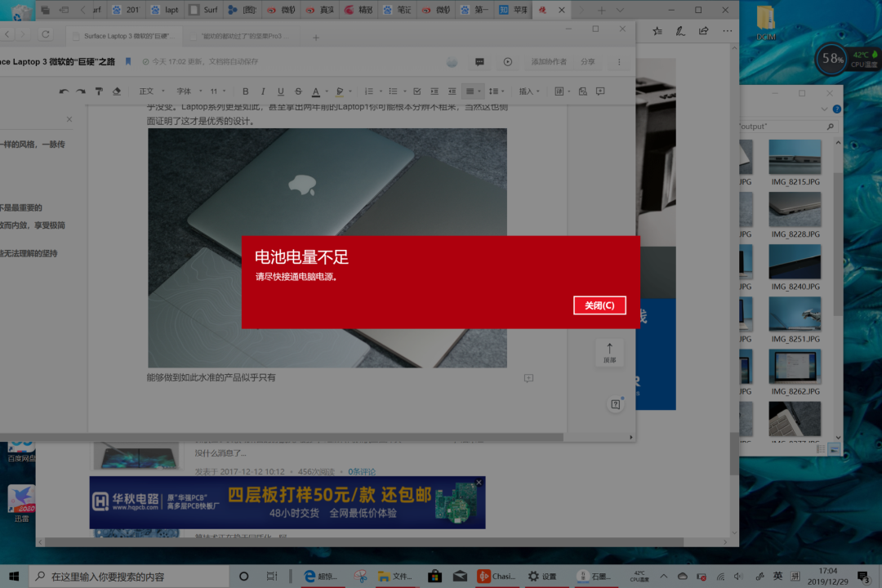The width and height of the screenshot is (882, 588).
Task: Open Microsoft Store from taskbar
Action: [434, 577]
